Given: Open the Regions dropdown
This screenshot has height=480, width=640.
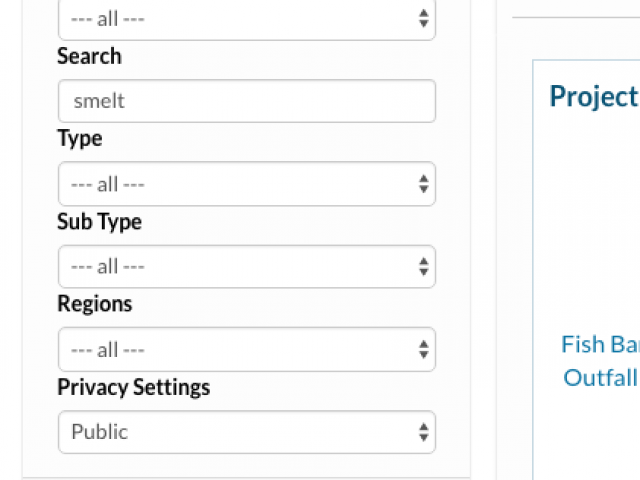Looking at the screenshot, I should coord(247,349).
